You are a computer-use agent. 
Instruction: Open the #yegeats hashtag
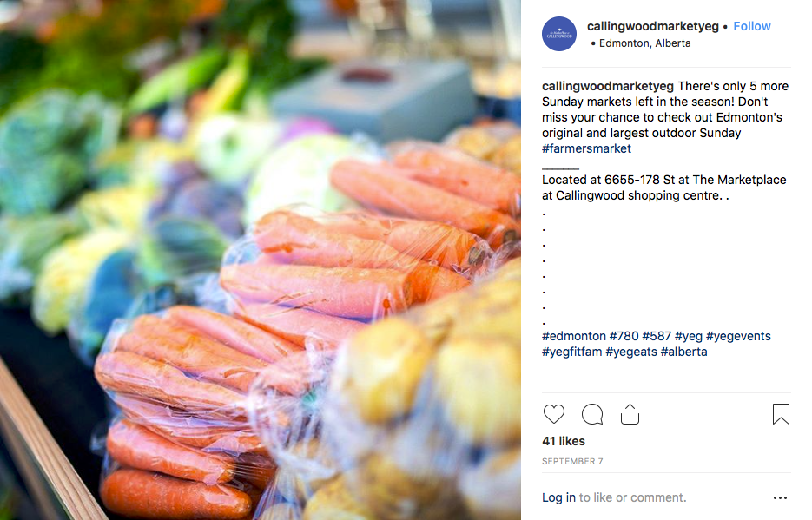click(x=631, y=352)
